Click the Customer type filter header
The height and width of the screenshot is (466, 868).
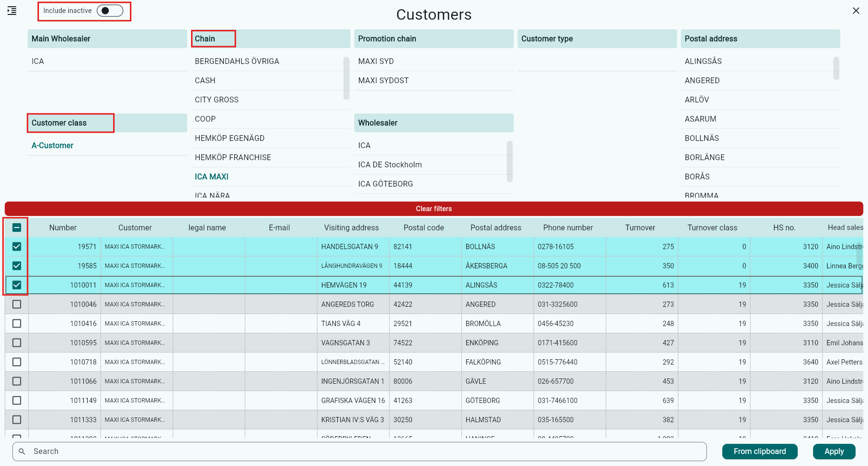[x=597, y=39]
